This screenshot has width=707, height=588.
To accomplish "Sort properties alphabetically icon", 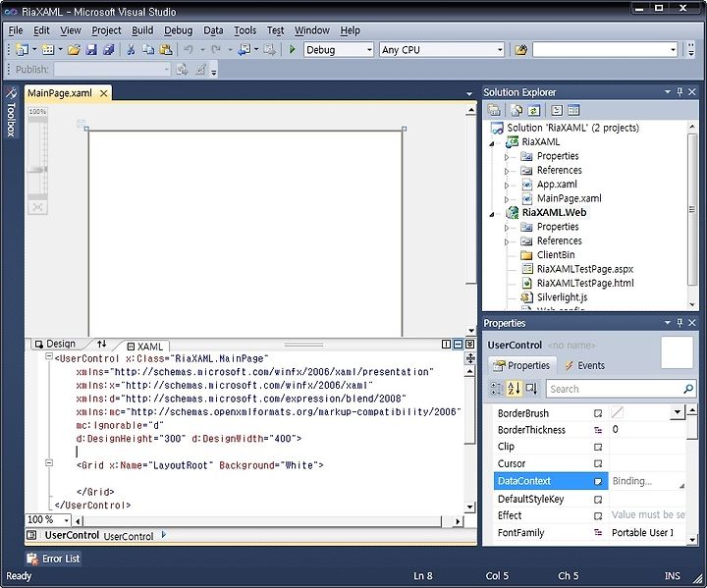I will [x=514, y=389].
